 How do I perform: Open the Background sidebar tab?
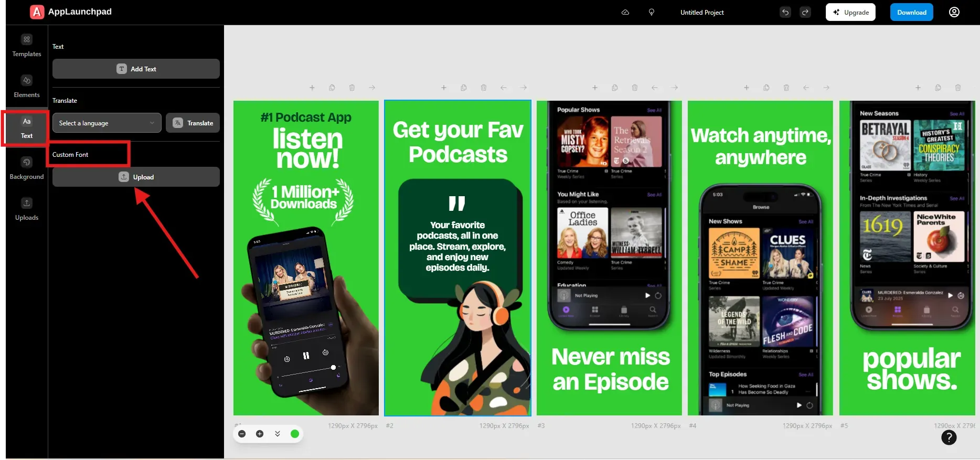pyautogui.click(x=27, y=168)
